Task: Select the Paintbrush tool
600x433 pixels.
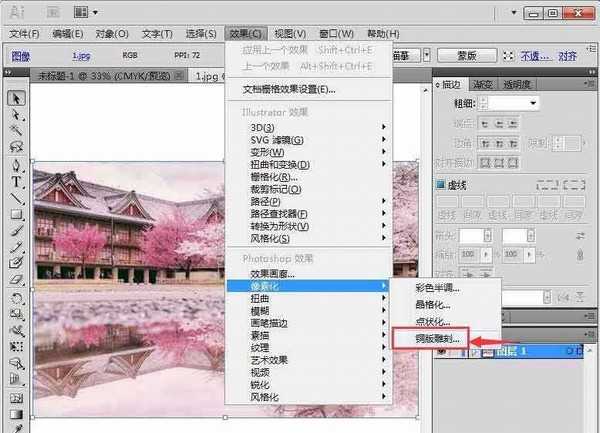Action: point(16,231)
